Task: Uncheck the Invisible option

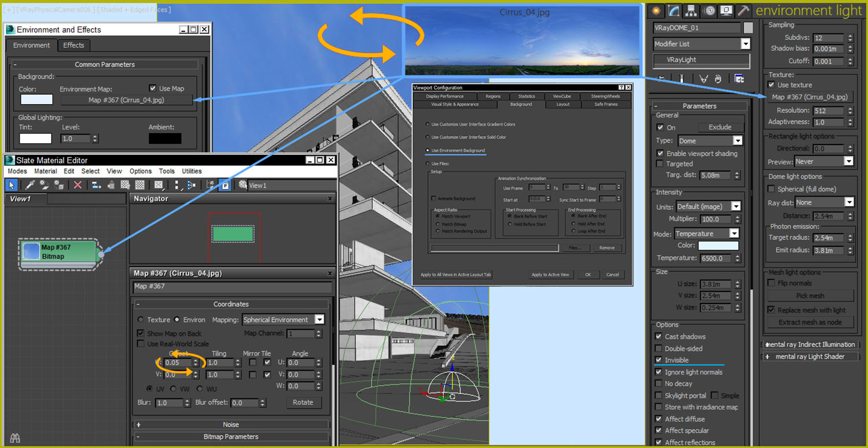Action: tap(659, 360)
